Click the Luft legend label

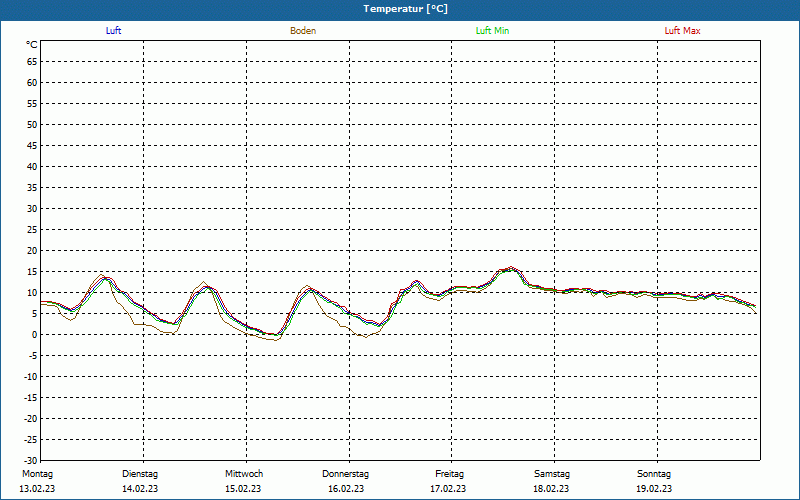(113, 31)
